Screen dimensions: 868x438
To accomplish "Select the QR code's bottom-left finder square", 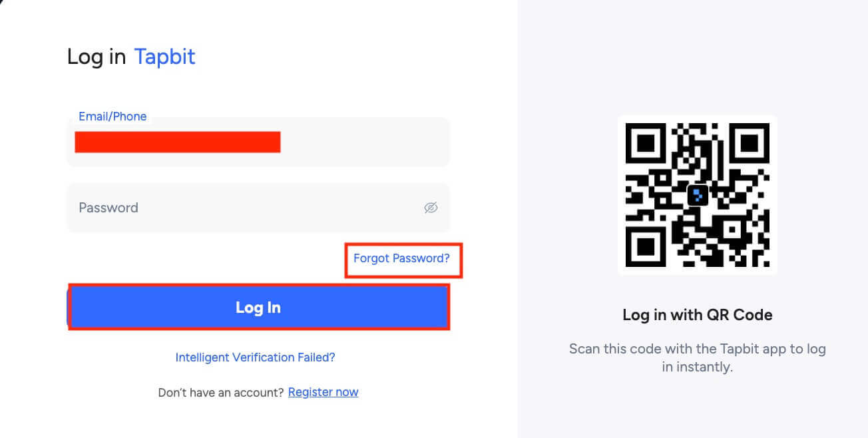I will 646,247.
